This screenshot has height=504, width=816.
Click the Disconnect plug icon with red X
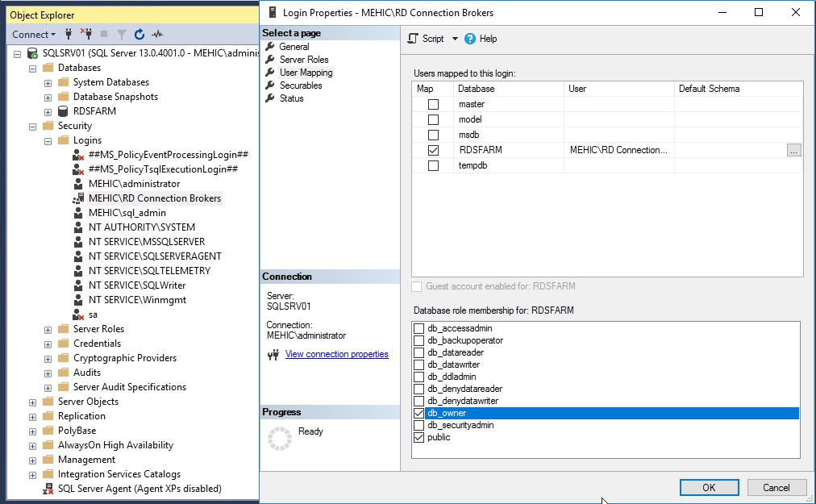[x=85, y=35]
